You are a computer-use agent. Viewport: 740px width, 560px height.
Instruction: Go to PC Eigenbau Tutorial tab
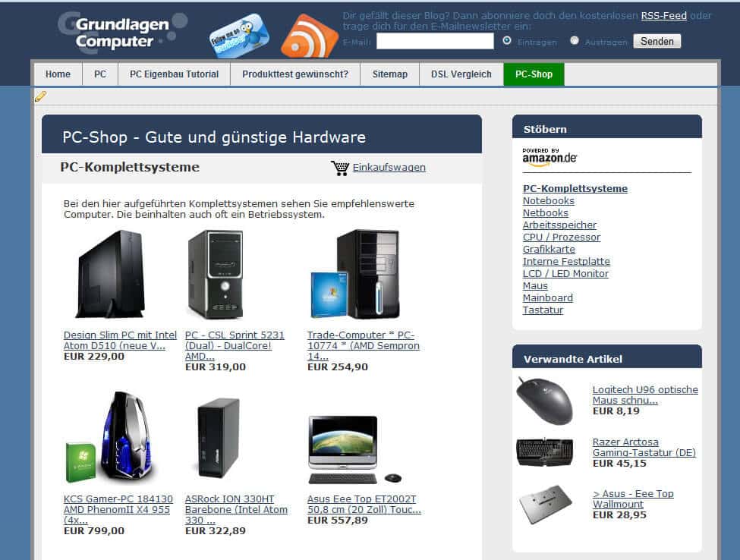pos(174,74)
